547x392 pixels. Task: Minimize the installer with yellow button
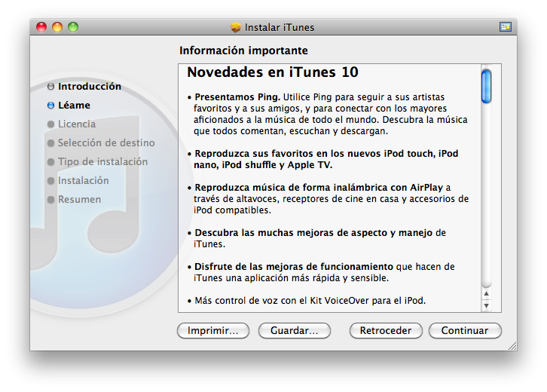pos(57,27)
